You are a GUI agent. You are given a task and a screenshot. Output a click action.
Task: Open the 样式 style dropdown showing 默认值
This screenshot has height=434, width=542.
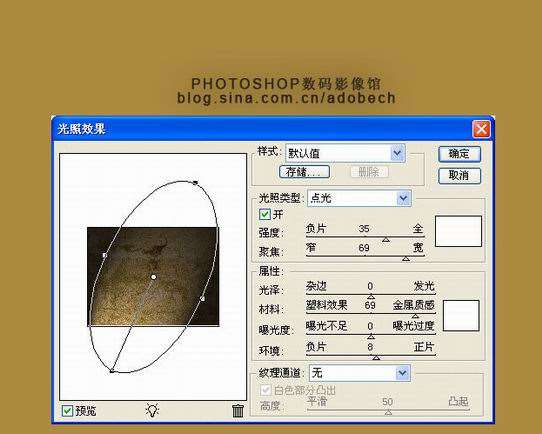click(x=345, y=153)
